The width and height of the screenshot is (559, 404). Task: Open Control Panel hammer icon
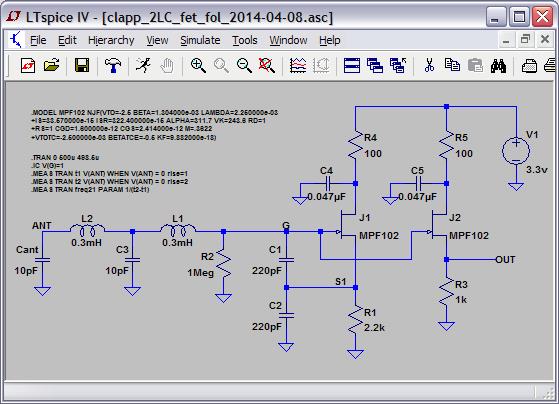coord(113,66)
